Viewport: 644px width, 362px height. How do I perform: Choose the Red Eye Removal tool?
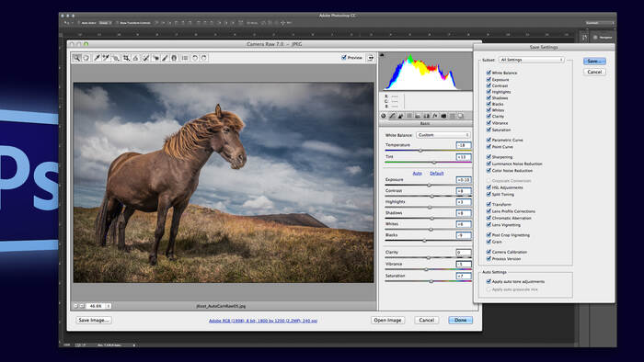coord(155,58)
